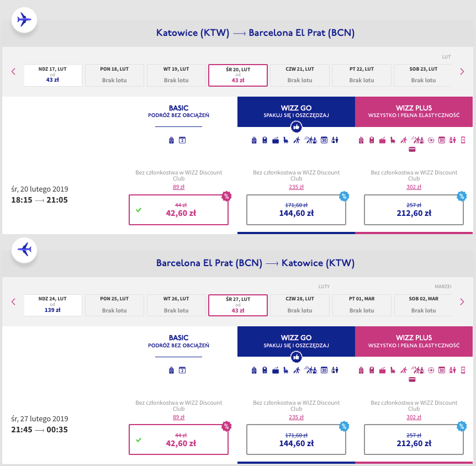Screen dimensions: 476x466
Task: Choose return date PT 01, MAR
Action: point(362,305)
